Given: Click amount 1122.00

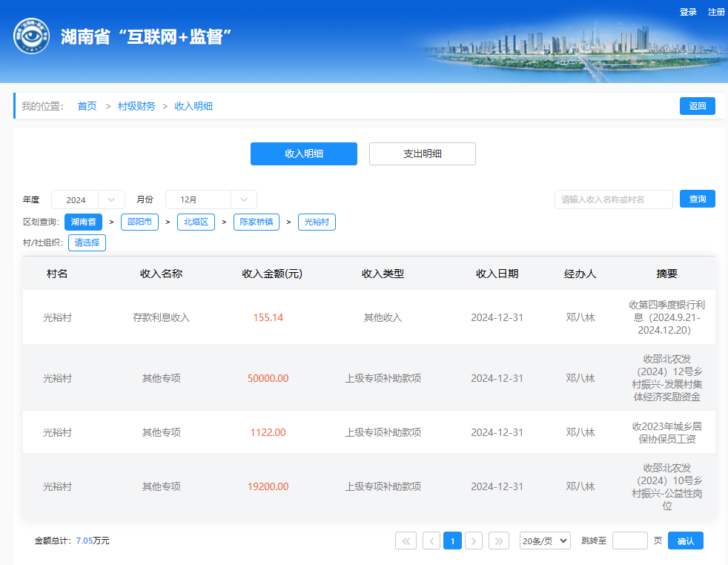Looking at the screenshot, I should click(x=268, y=433).
